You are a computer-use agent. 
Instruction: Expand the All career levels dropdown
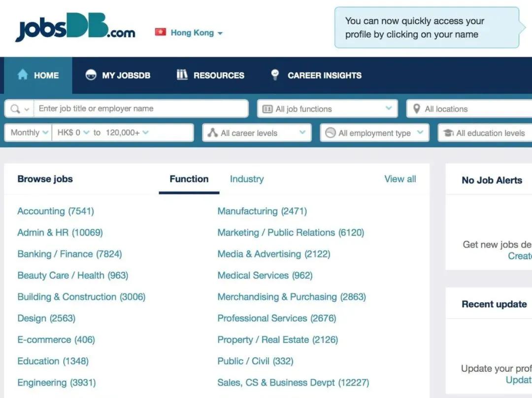coord(257,133)
